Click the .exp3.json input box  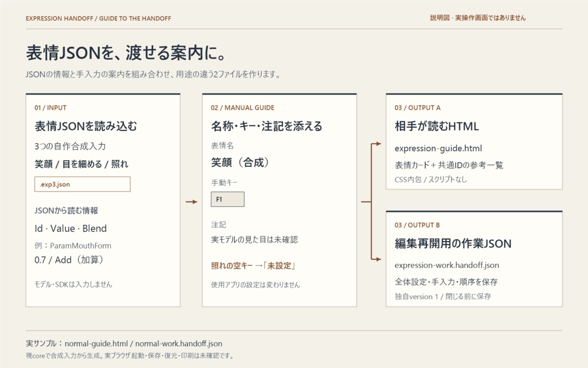point(83,185)
